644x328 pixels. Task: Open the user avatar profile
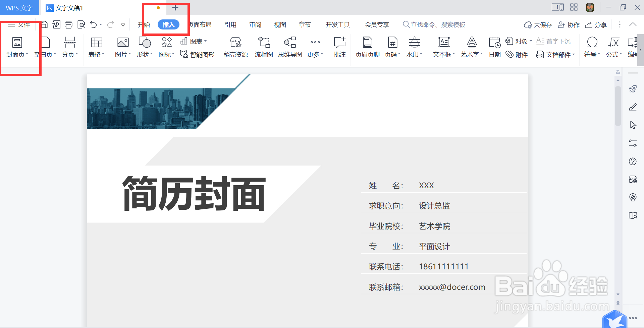point(590,7)
